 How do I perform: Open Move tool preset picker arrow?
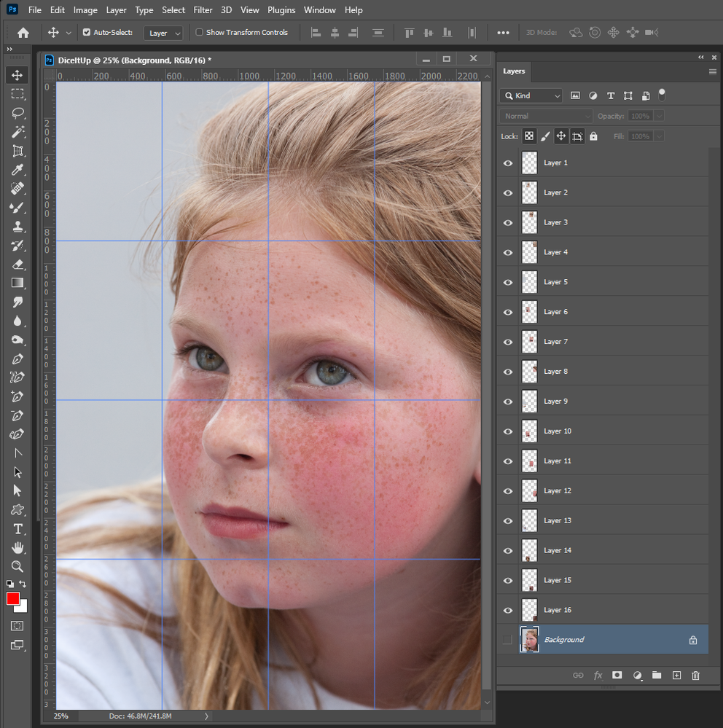pos(69,33)
